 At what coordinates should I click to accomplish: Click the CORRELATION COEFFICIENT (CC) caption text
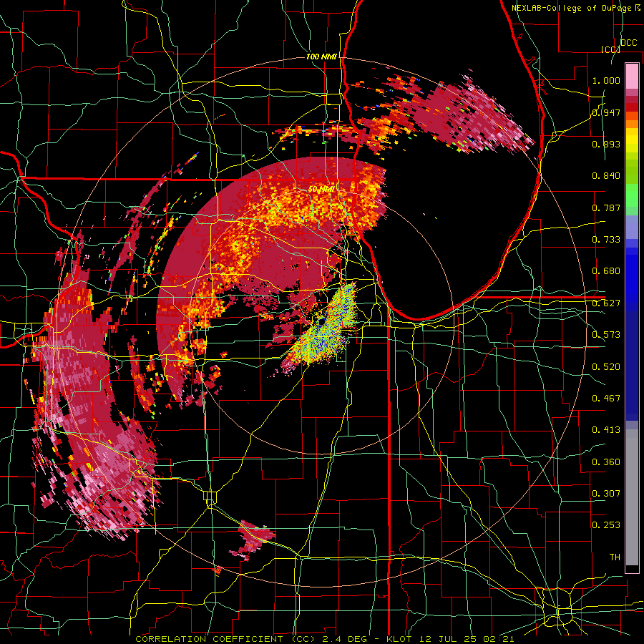[x=225, y=639]
